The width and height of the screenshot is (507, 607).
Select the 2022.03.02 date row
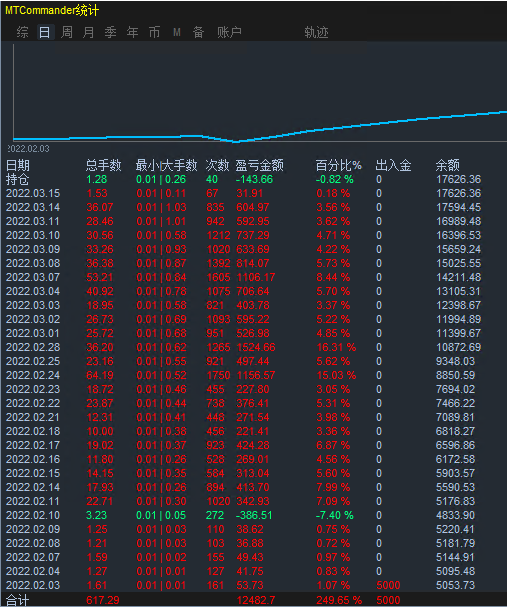[x=33, y=319]
